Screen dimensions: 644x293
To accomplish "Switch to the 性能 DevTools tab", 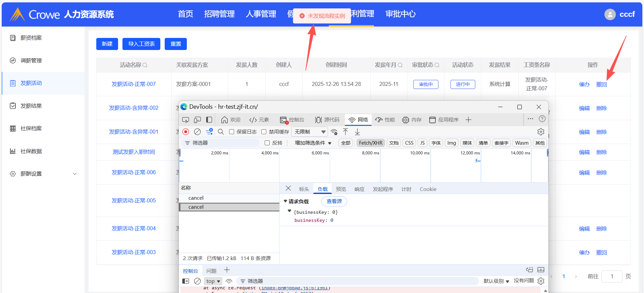I will (x=385, y=120).
